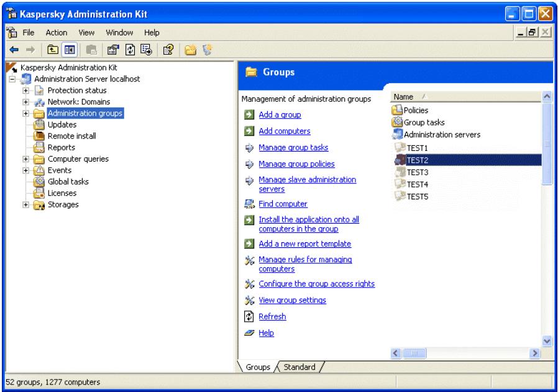The image size is (558, 392).
Task: Select Kaspersky Administration Kit root node
Action: pos(69,68)
